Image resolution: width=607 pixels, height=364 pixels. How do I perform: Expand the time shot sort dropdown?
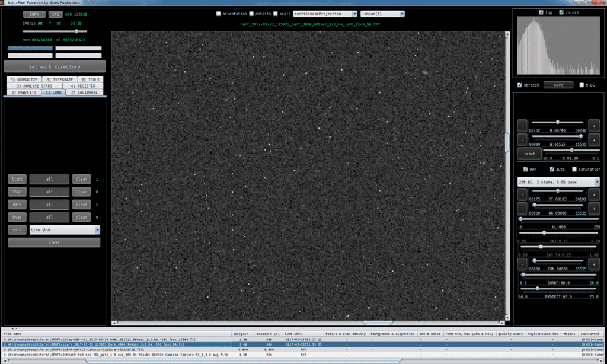pyautogui.click(x=65, y=229)
